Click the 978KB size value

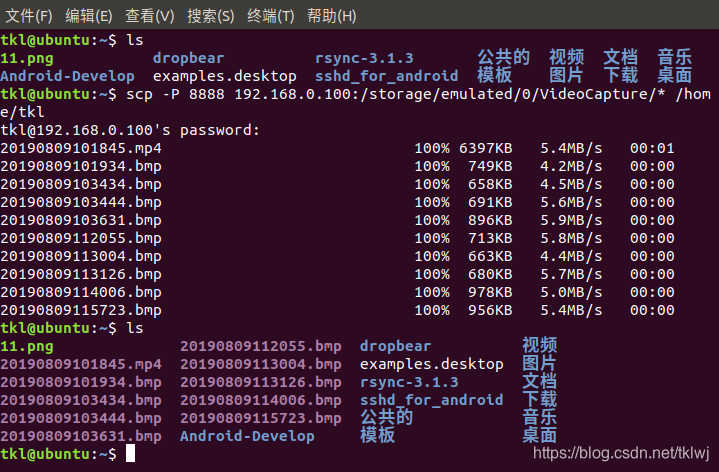490,292
